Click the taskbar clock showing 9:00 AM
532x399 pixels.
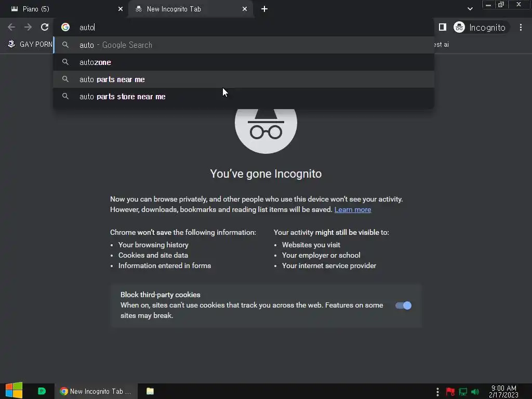[503, 391]
